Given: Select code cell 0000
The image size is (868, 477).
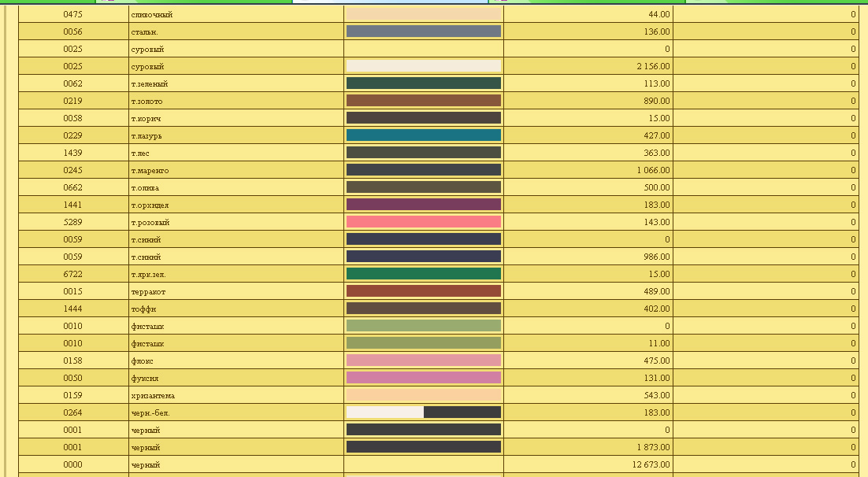Looking at the screenshot, I should coord(72,465).
